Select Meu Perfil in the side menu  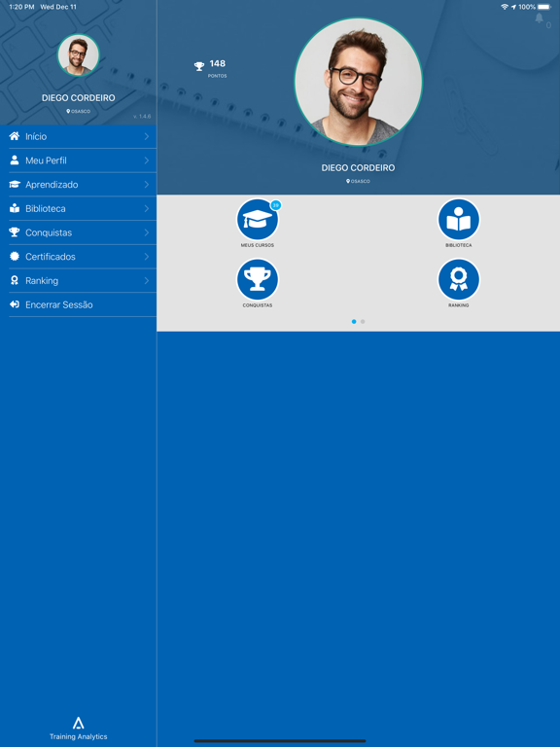[x=78, y=160]
